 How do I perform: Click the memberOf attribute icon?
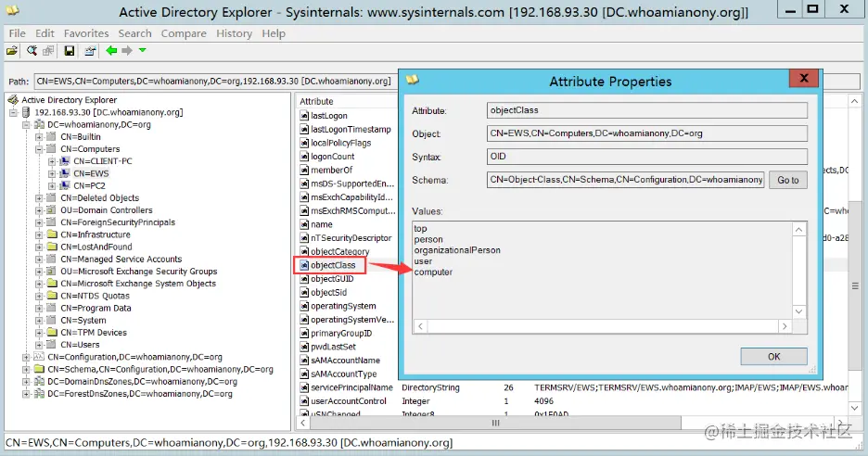pos(304,170)
